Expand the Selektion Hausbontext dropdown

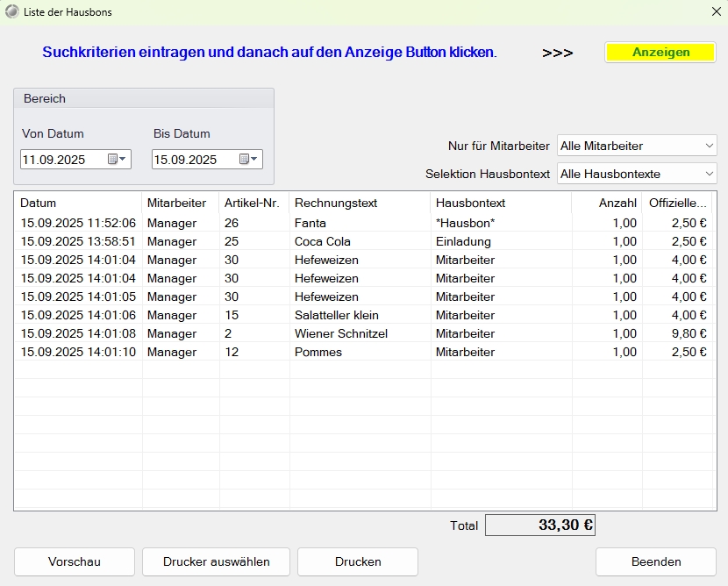point(709,174)
